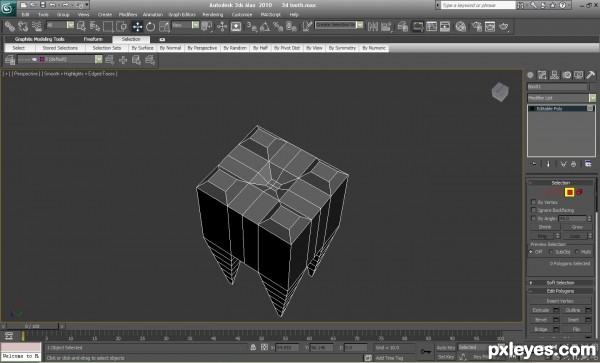
Task: Open the Modify command panel tab
Action: (x=542, y=75)
